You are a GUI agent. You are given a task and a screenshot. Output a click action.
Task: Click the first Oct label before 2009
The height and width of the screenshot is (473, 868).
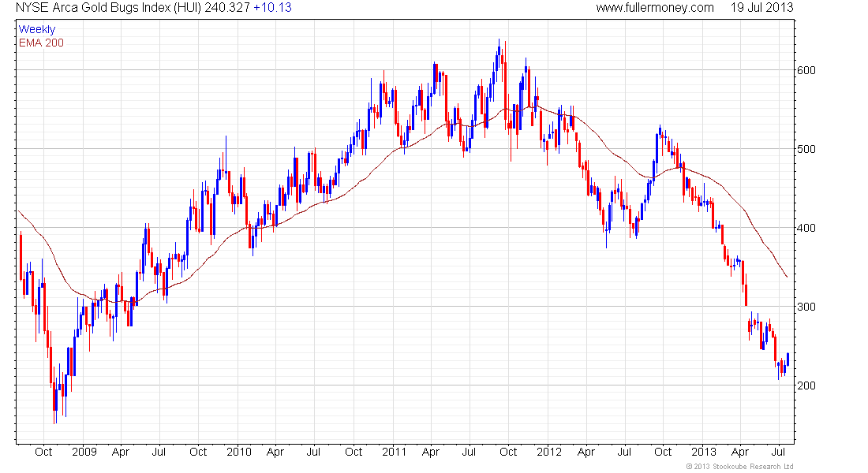(x=43, y=452)
